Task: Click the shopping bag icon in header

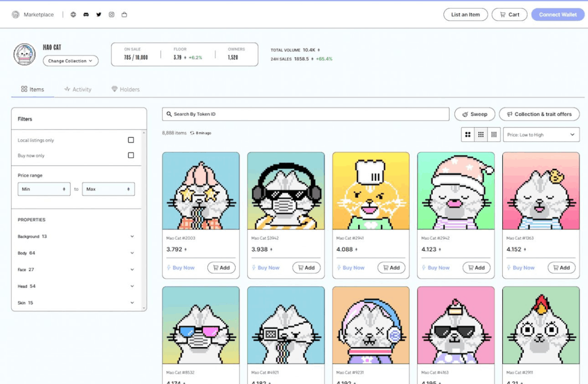Action: pos(124,15)
